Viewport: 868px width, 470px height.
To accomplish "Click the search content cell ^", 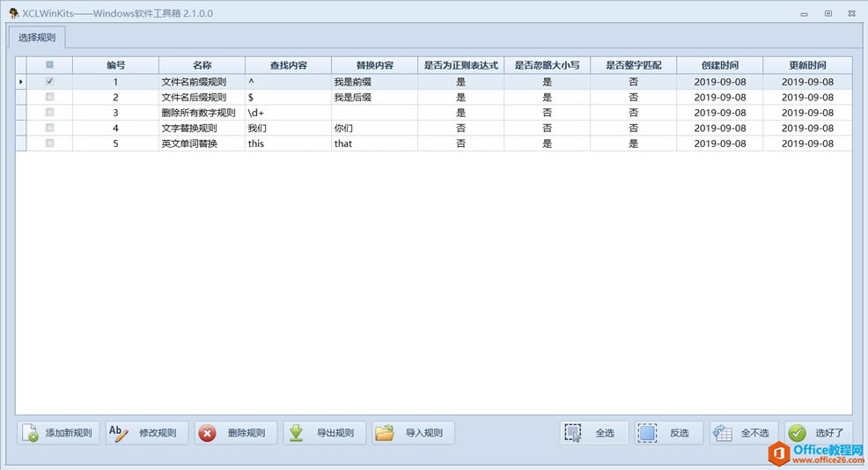I will (289, 81).
